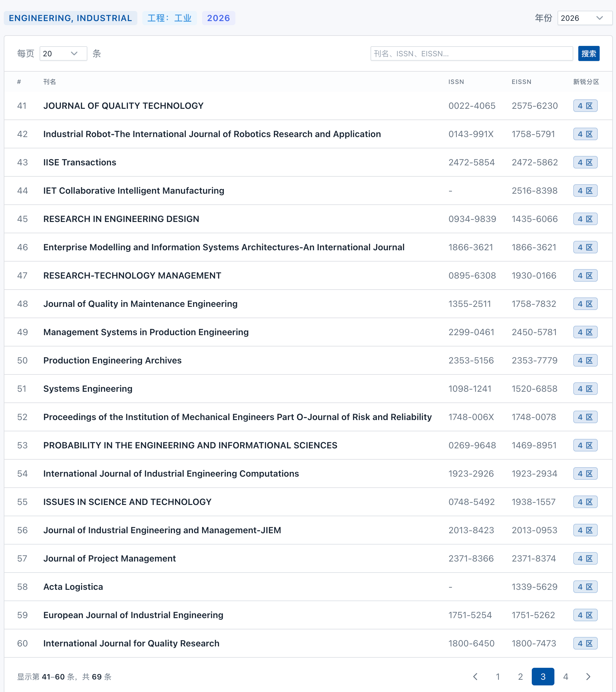This screenshot has width=616, height=692.
Task: Click the 4 区 badge for Systems Engineering
Action: (x=585, y=388)
